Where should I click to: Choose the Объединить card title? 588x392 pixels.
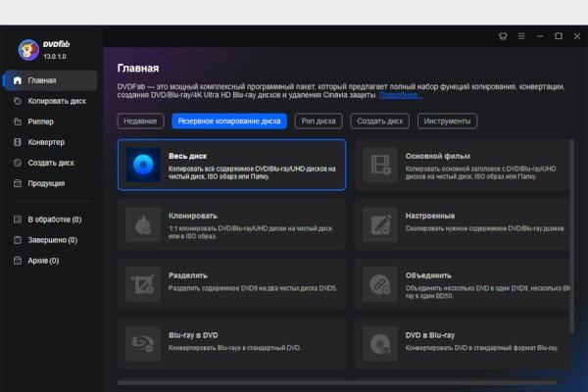pos(428,275)
